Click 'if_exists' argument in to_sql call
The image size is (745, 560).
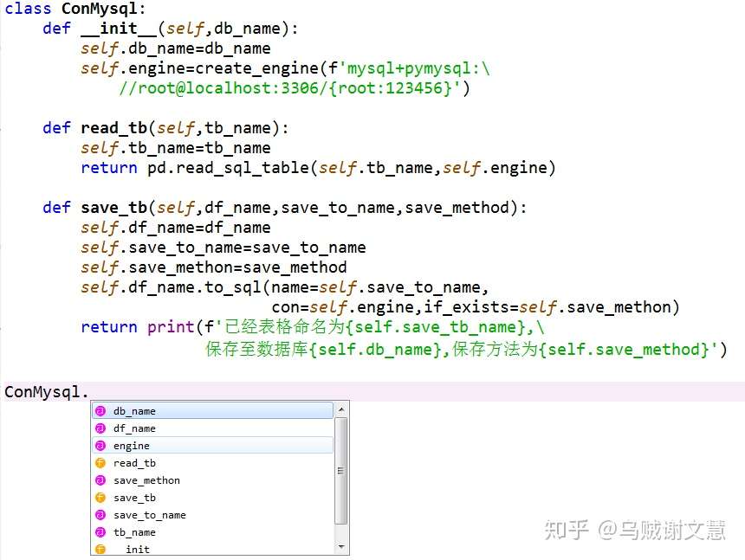pyautogui.click(x=466, y=307)
